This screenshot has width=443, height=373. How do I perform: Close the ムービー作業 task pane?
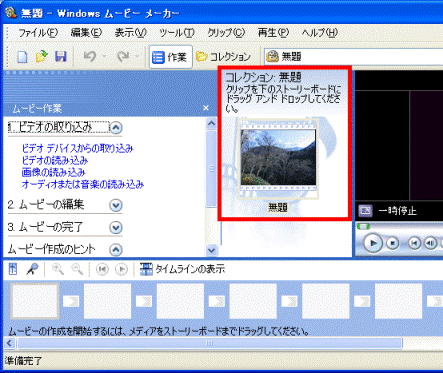(x=206, y=108)
